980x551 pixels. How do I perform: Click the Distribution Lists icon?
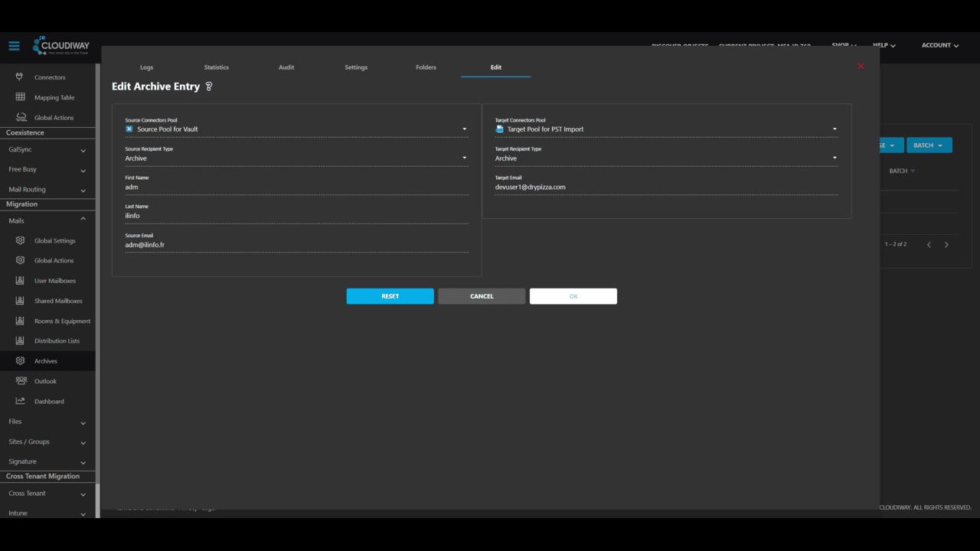click(x=20, y=341)
